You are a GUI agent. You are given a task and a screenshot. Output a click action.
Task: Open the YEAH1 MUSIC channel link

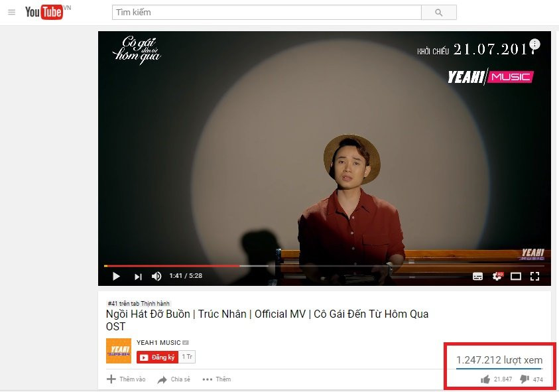[x=158, y=342]
